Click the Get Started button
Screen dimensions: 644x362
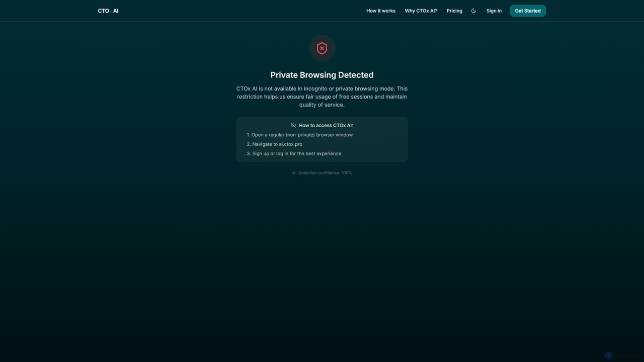pos(528,11)
